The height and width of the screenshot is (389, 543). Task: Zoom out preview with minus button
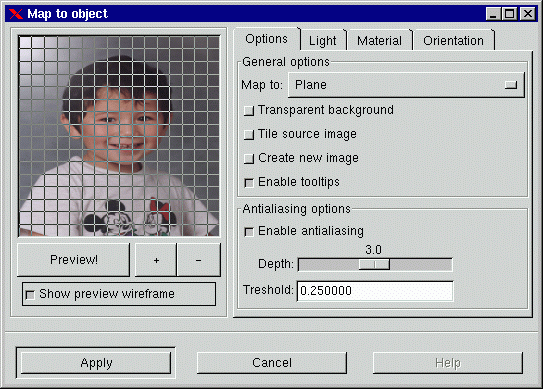(199, 260)
